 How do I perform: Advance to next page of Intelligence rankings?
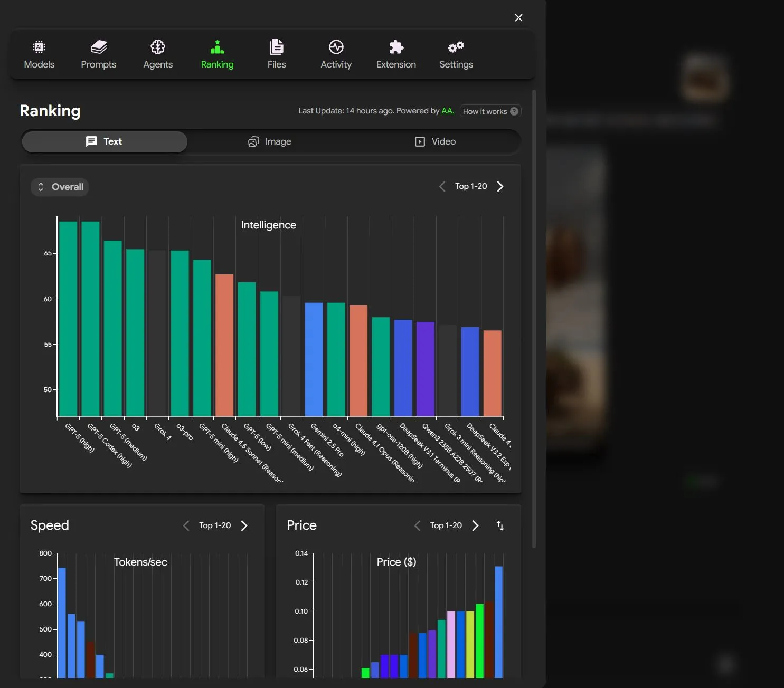[499, 186]
